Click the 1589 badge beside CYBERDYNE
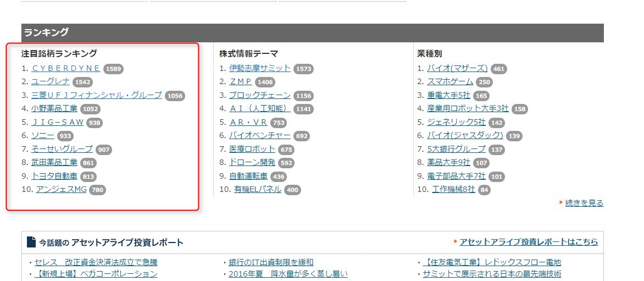The width and height of the screenshot is (644, 281). 113,69
